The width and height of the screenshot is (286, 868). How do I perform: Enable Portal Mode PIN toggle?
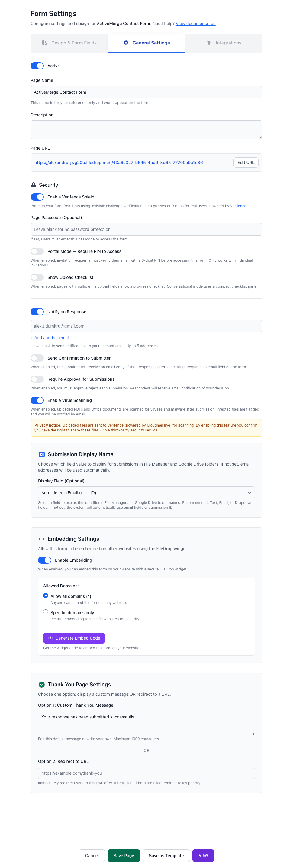point(37,251)
